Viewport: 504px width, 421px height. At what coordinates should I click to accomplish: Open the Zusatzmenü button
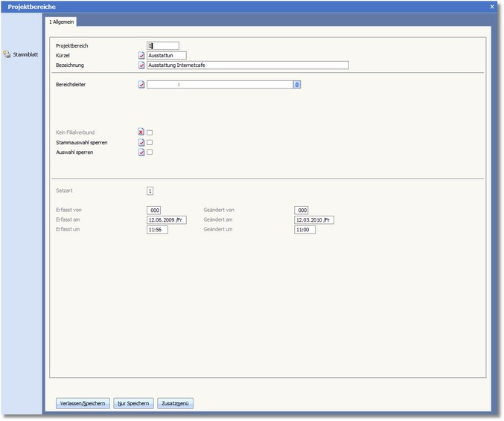pos(176,403)
